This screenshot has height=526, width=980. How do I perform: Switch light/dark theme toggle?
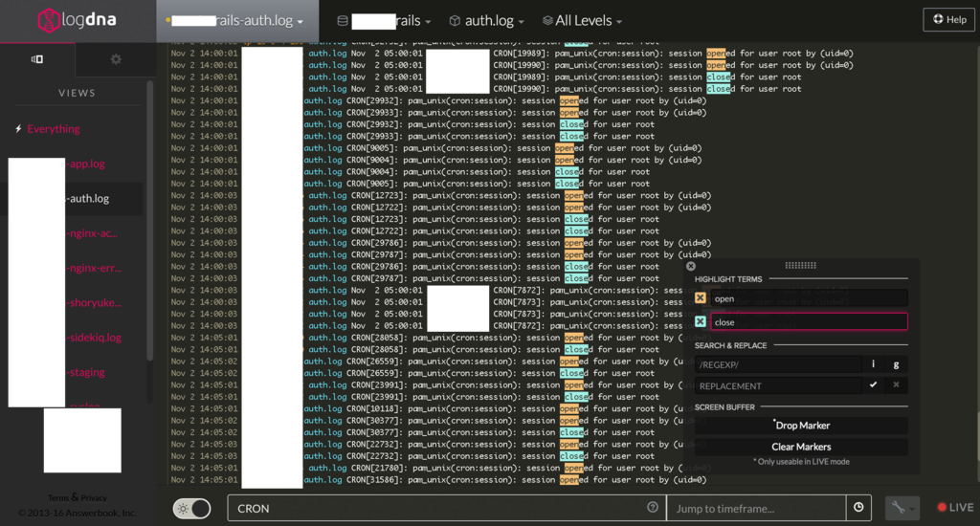(191, 509)
